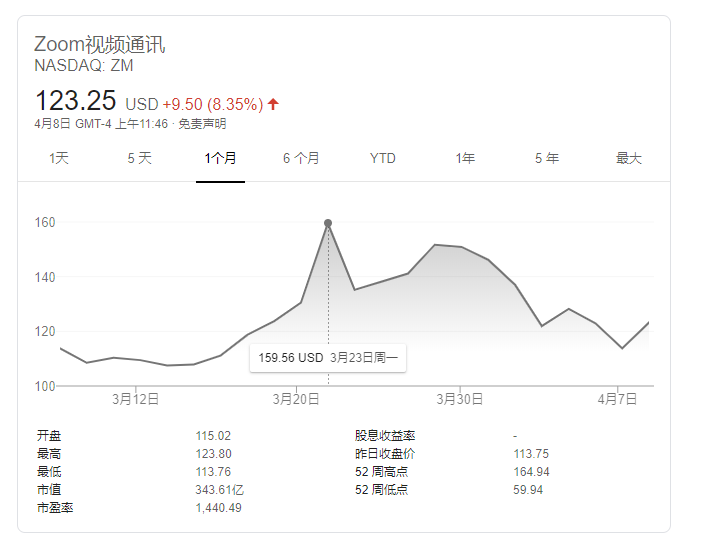Open the 5 年 chart tab

point(547,158)
